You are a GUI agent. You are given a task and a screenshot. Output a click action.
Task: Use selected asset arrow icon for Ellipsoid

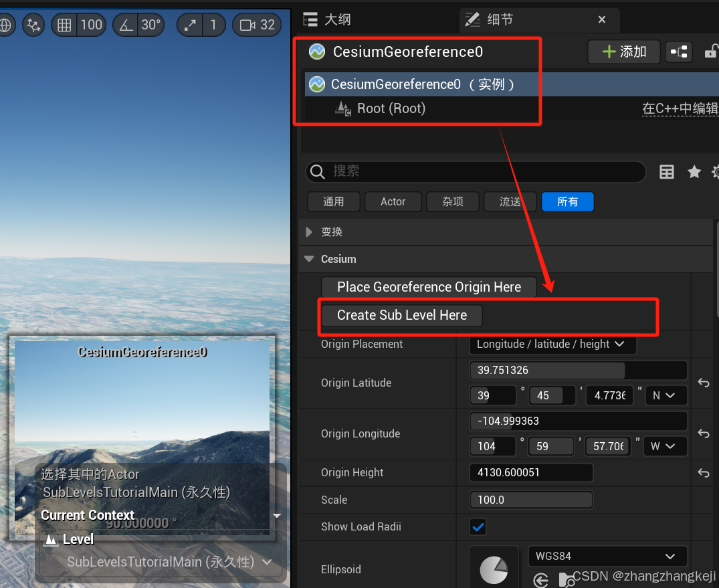pos(541,580)
